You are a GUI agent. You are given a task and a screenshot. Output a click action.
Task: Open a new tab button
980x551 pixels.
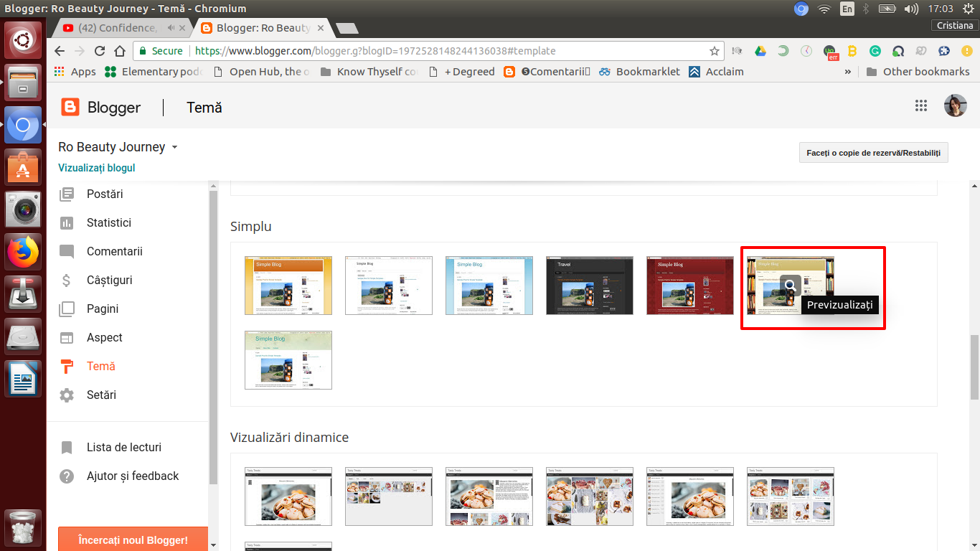coord(347,29)
